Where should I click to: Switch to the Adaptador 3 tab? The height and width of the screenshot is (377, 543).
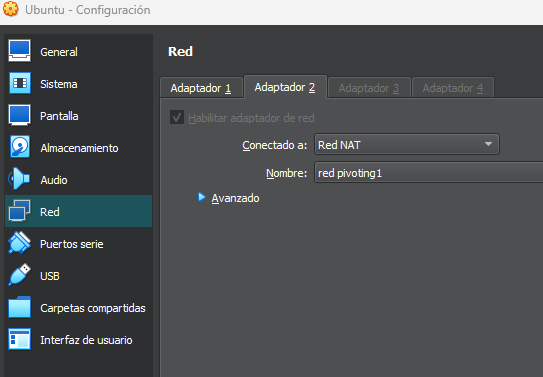click(x=369, y=88)
